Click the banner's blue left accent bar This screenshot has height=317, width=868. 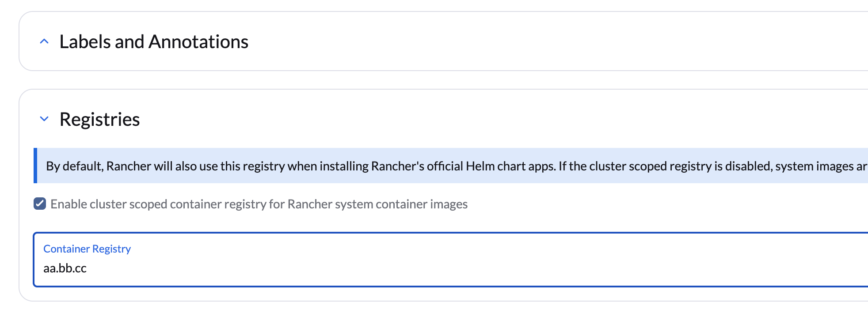[35, 166]
